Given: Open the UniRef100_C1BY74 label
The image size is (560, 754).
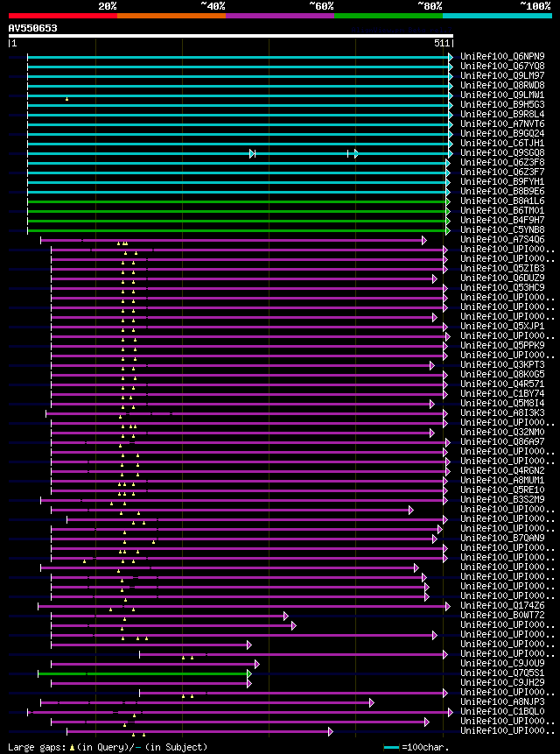Looking at the screenshot, I should pos(502,393).
